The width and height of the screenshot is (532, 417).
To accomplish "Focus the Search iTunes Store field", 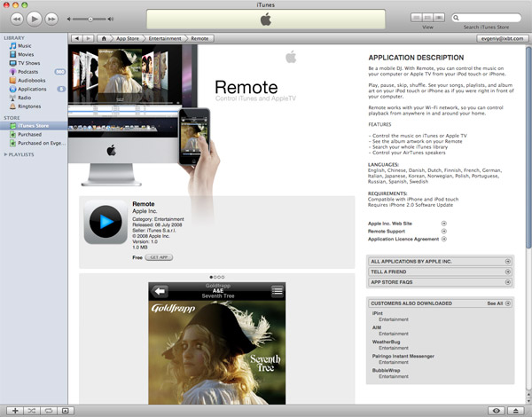I will 486,18.
